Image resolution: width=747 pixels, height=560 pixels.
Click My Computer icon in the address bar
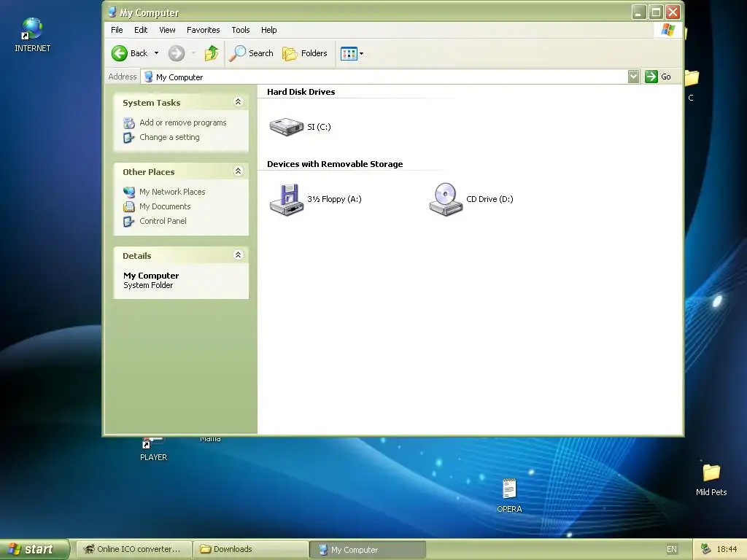pyautogui.click(x=149, y=77)
